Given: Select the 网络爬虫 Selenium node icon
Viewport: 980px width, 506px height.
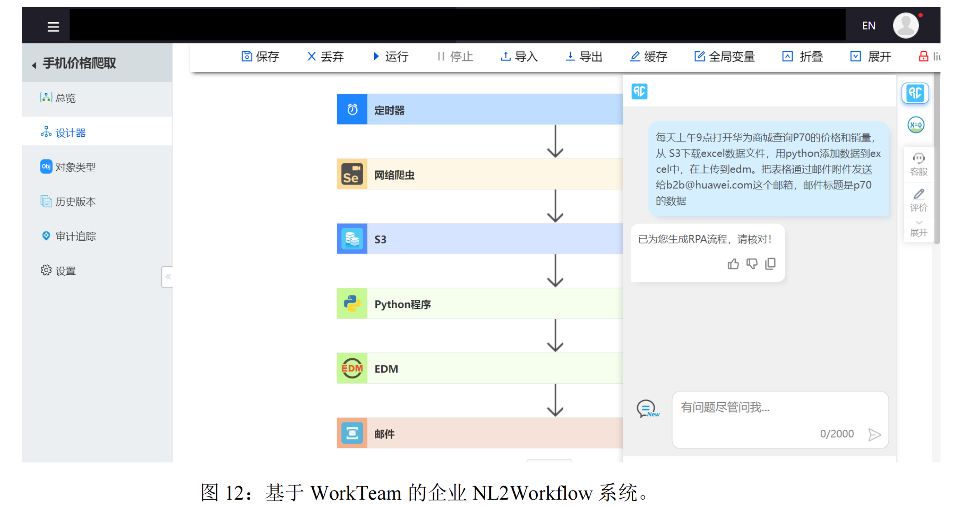Looking at the screenshot, I should pos(352,174).
